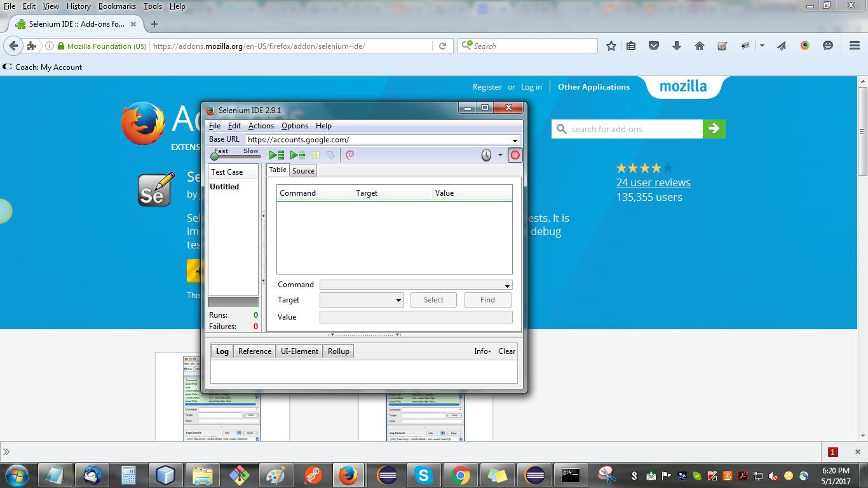Click the Select button next to Target
This screenshot has width=868, height=488.
point(433,300)
